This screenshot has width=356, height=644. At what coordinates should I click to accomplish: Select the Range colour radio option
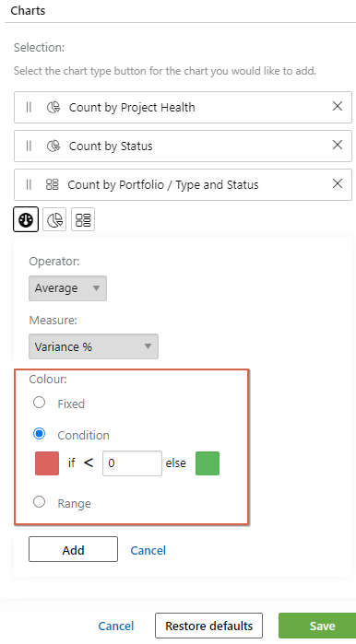(39, 502)
